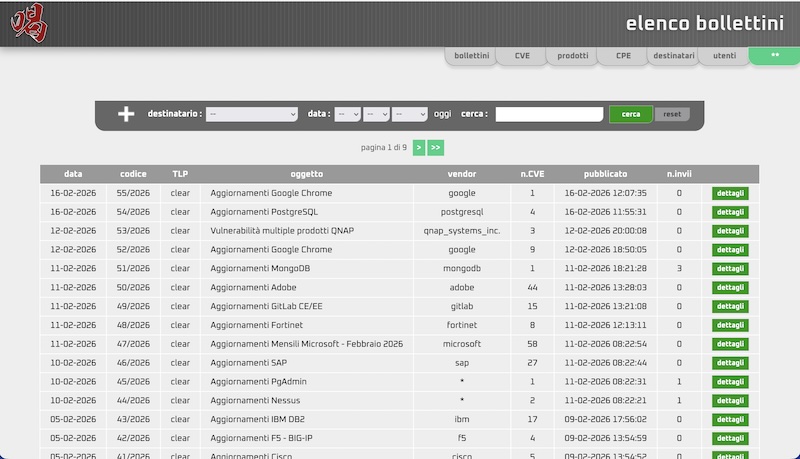
Task: Open the green tab with two dots
Action: pos(774,56)
